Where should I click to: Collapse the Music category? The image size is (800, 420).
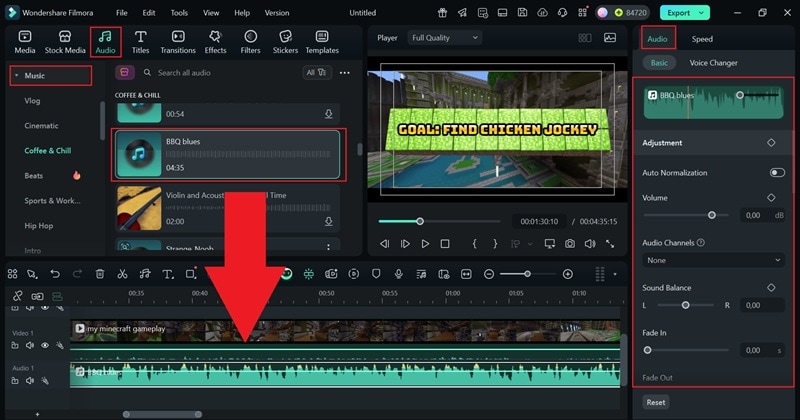click(x=16, y=76)
